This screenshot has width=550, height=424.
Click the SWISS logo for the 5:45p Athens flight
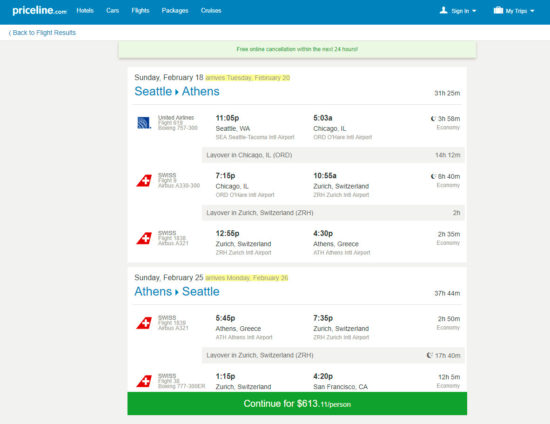pyautogui.click(x=144, y=323)
